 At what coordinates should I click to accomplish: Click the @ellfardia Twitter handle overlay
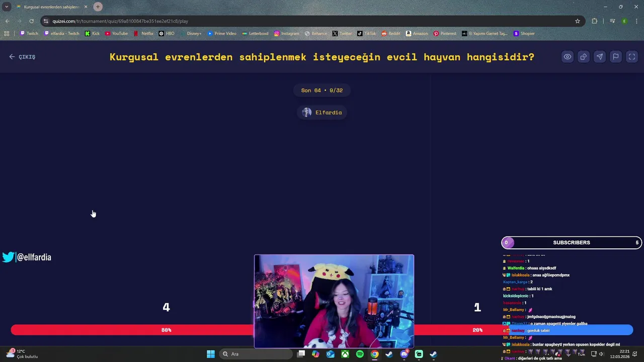(x=27, y=257)
